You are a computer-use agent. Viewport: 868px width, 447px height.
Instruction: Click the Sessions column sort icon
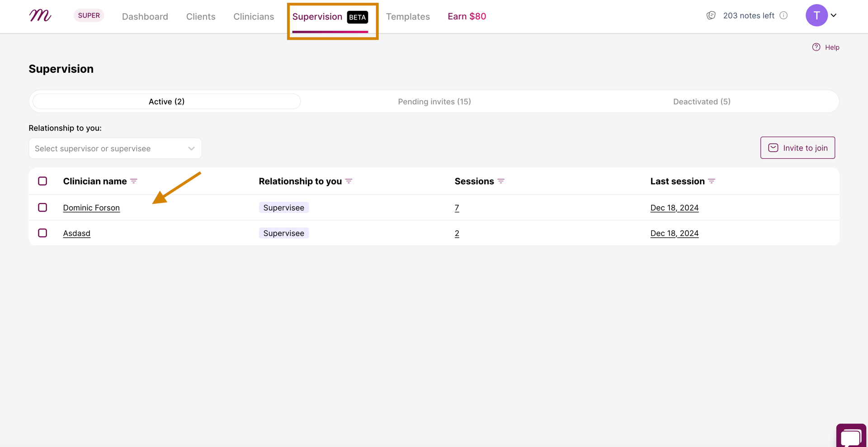501,181
